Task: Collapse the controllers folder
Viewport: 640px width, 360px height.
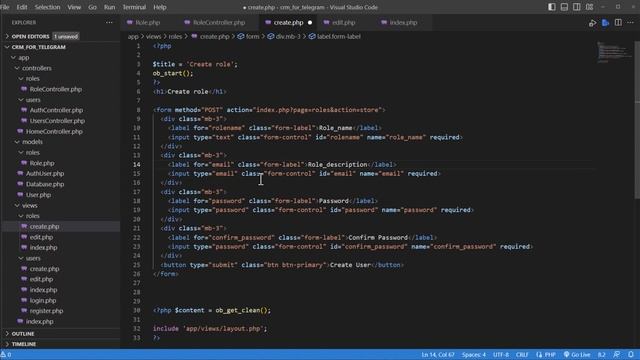Action: [36, 68]
